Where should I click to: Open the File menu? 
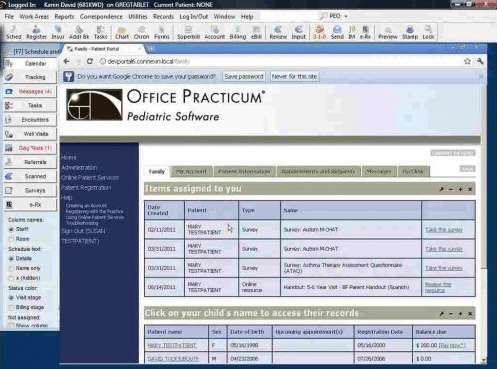pos(9,17)
